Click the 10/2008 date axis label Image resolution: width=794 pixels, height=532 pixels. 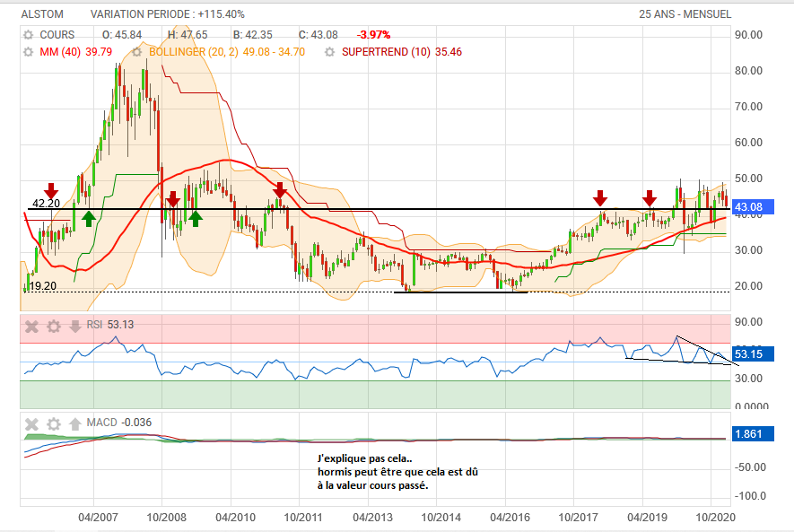(x=166, y=518)
